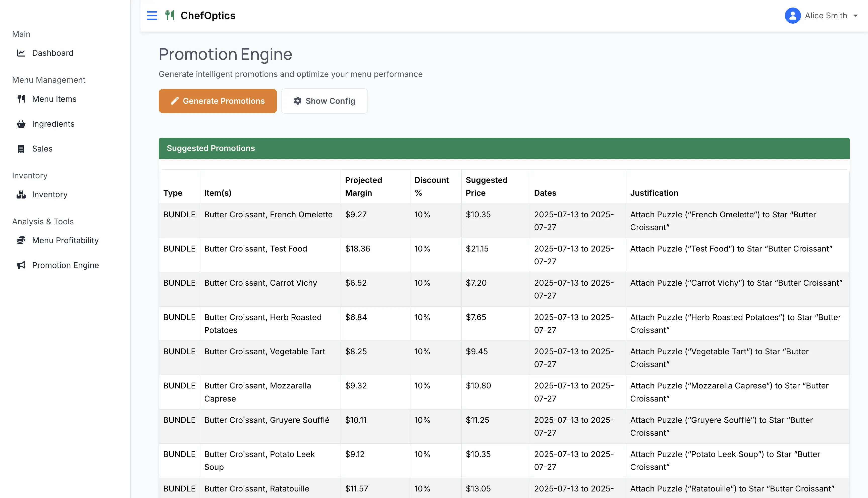Click the Generate Promotions button
Screen dimensions: 868x498
(x=218, y=101)
